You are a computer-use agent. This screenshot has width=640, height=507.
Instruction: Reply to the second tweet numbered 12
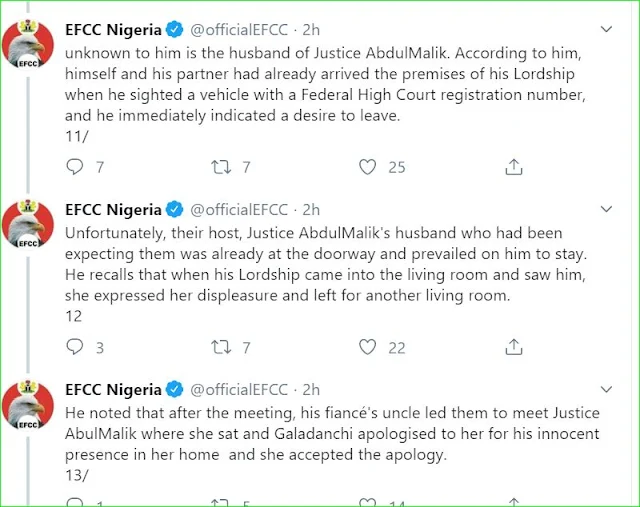pyautogui.click(x=75, y=347)
